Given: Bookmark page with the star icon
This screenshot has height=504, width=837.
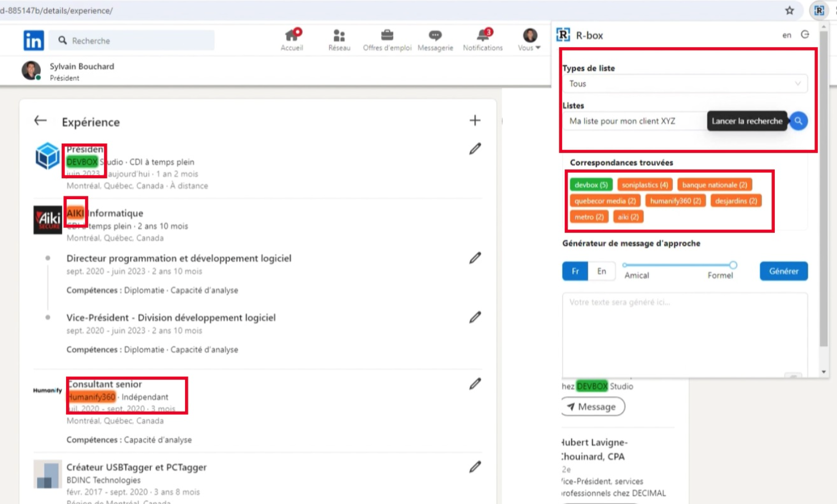Looking at the screenshot, I should coord(790,10).
